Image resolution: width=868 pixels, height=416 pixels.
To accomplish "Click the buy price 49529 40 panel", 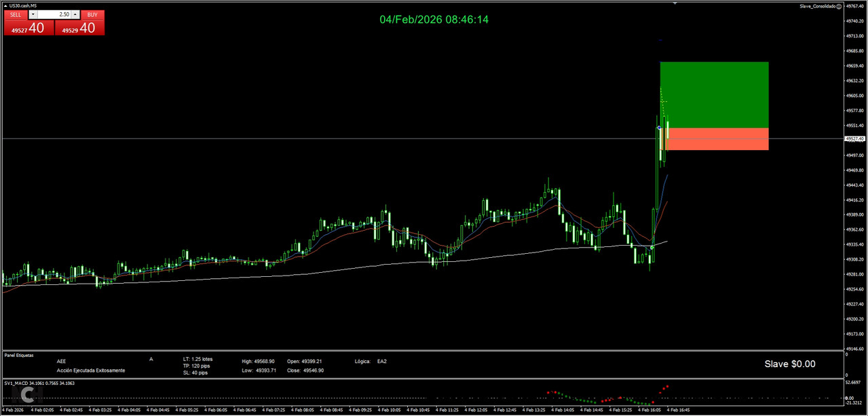I will (x=79, y=28).
